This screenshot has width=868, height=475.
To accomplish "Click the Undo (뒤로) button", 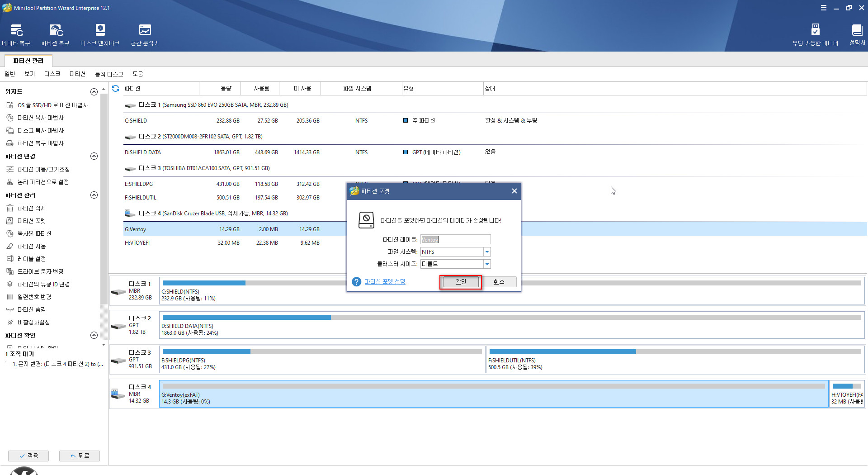I will click(80, 456).
